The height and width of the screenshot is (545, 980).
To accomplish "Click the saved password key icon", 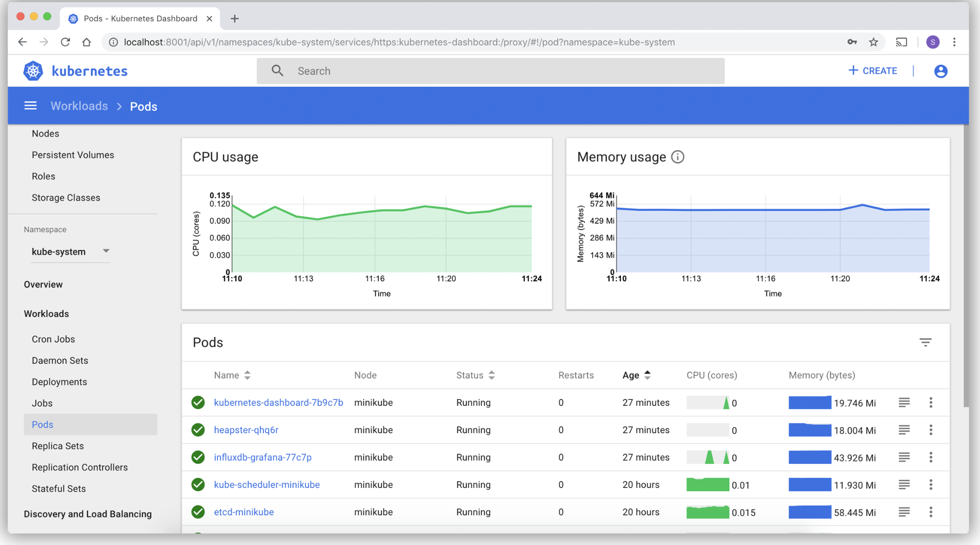I will [852, 42].
